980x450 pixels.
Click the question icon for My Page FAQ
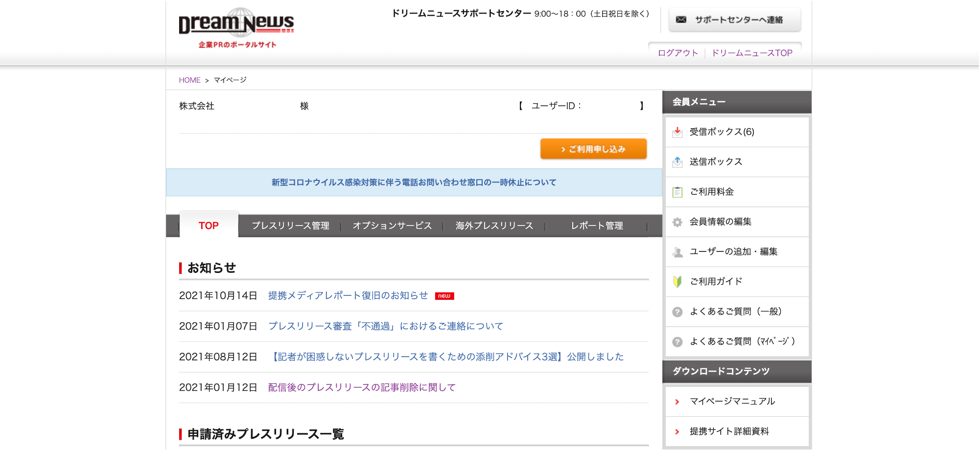tap(677, 342)
